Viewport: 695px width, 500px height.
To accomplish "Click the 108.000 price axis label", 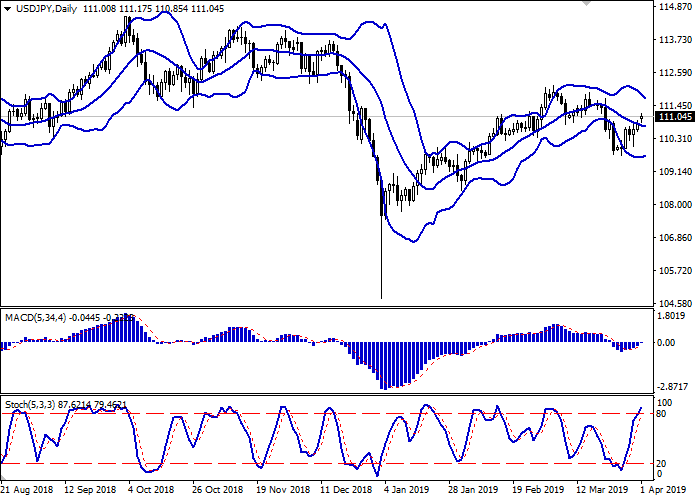I will point(676,205).
